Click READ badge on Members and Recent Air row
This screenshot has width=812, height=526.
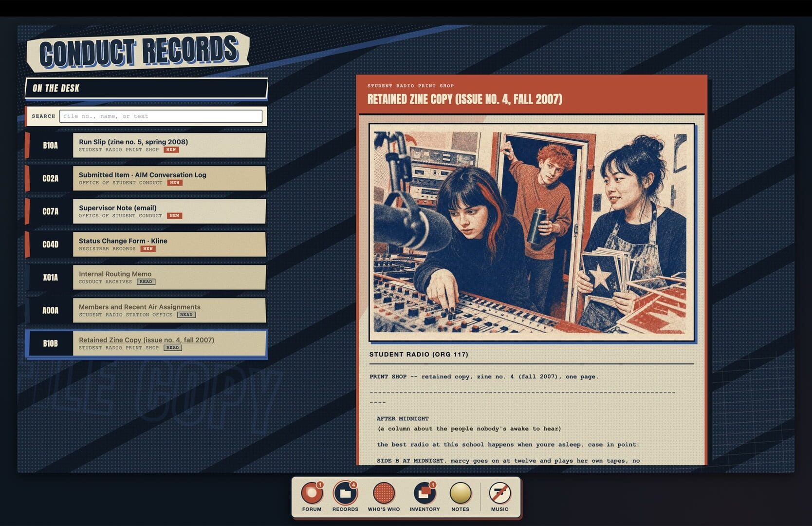(x=186, y=315)
